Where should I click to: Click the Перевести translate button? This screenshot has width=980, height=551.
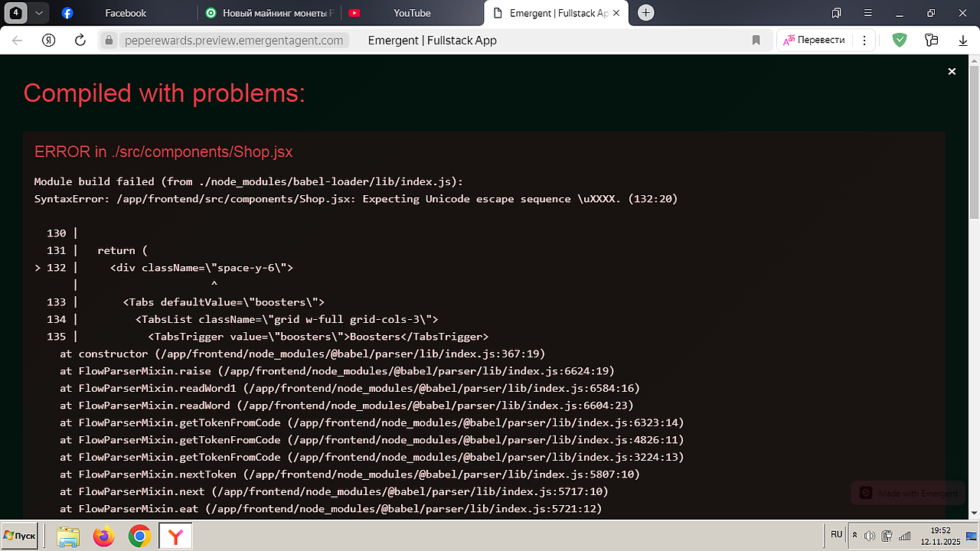[815, 41]
